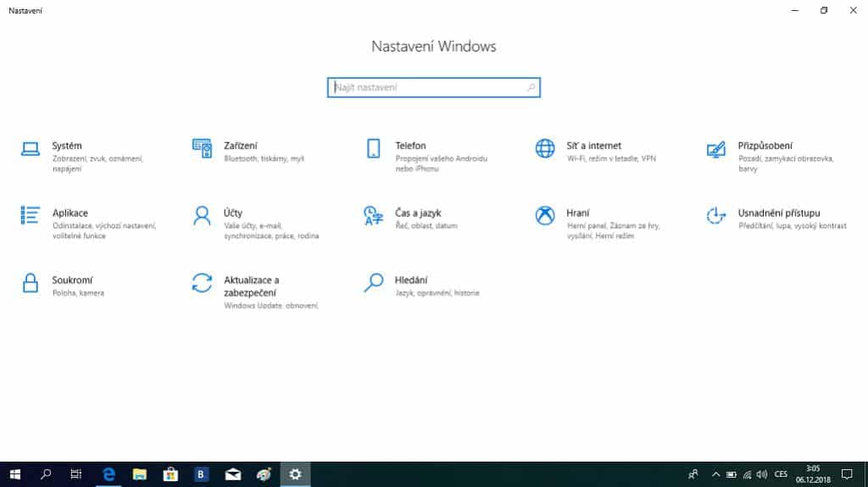Screen dimensions: 868x487
Task: Open the Aktualizace a zabezpečení sync icon
Action: click(x=202, y=283)
